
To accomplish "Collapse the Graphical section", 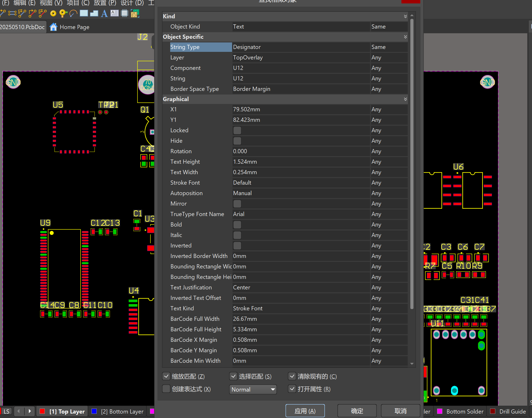I will click(405, 99).
